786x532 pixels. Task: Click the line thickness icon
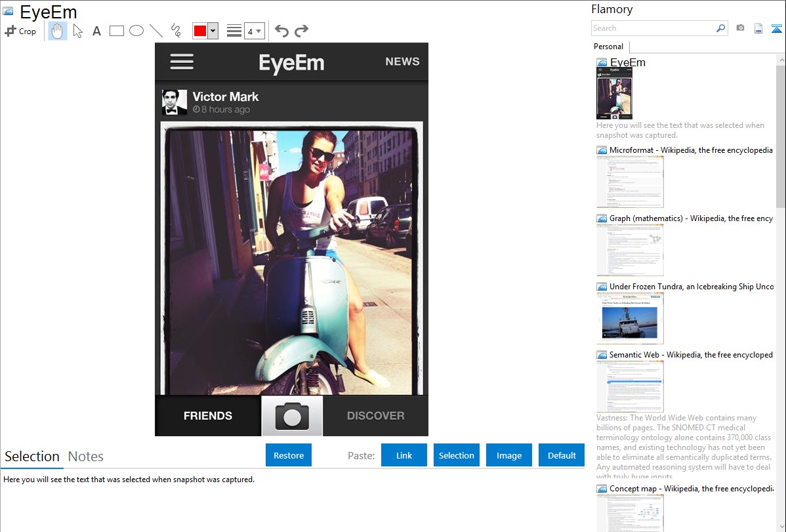234,31
